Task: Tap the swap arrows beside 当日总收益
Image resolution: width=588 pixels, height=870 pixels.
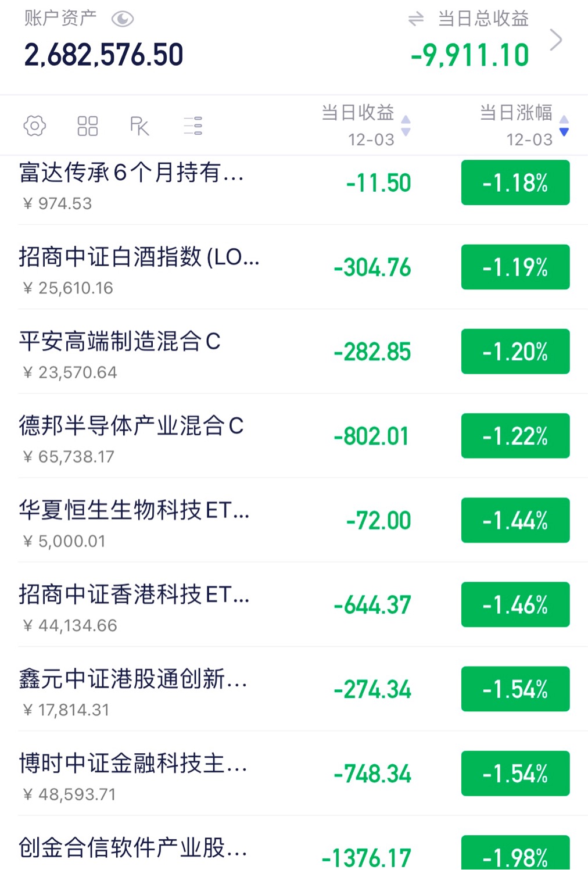Action: coord(416,19)
